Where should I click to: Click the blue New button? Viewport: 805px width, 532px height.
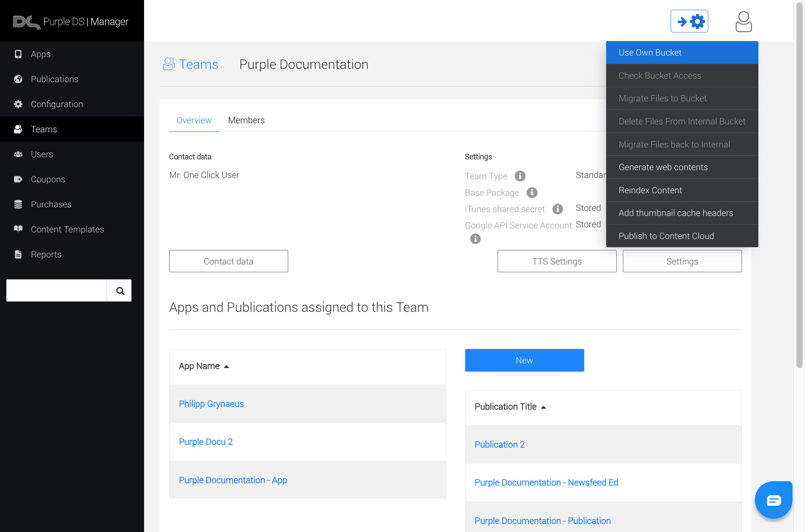[x=524, y=360]
